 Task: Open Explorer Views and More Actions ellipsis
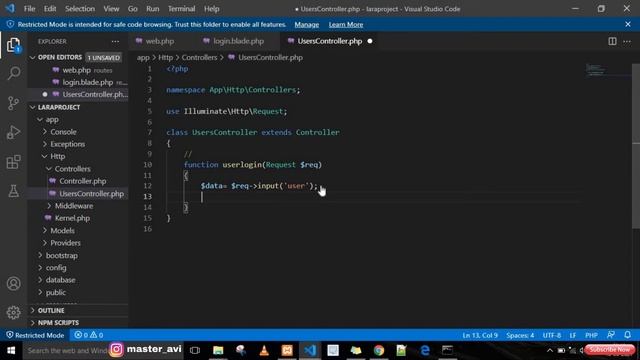[x=116, y=41]
